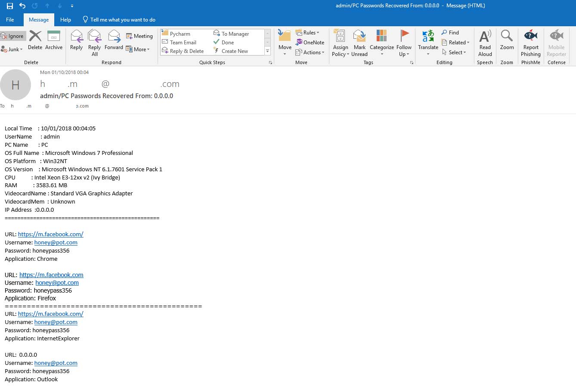Reply with a Meeting
The image size is (576, 392).
(x=139, y=36)
